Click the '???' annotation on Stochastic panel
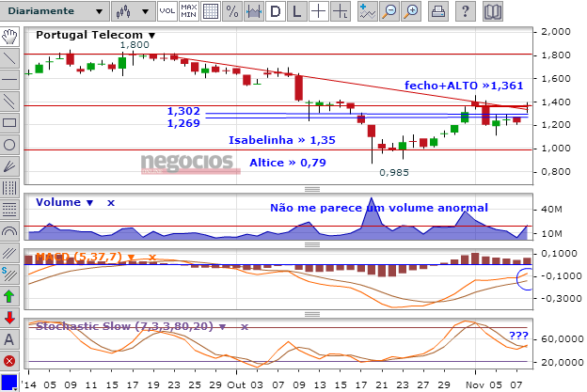 coord(518,336)
